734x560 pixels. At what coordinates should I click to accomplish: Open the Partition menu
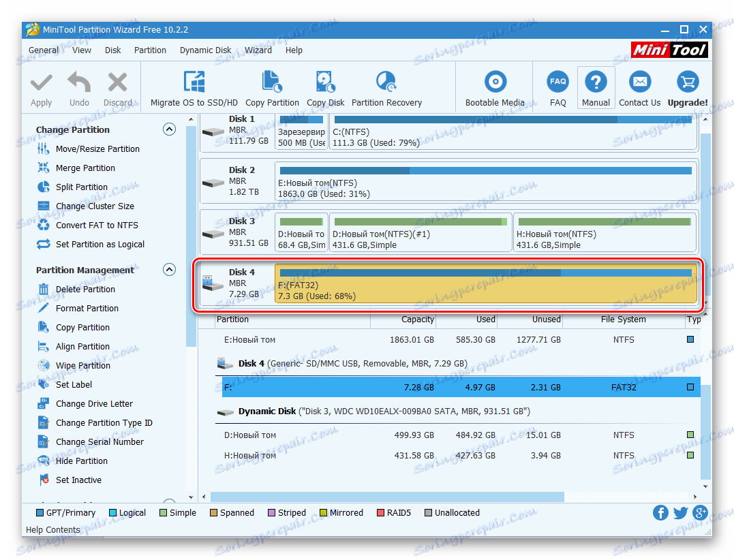click(x=150, y=50)
